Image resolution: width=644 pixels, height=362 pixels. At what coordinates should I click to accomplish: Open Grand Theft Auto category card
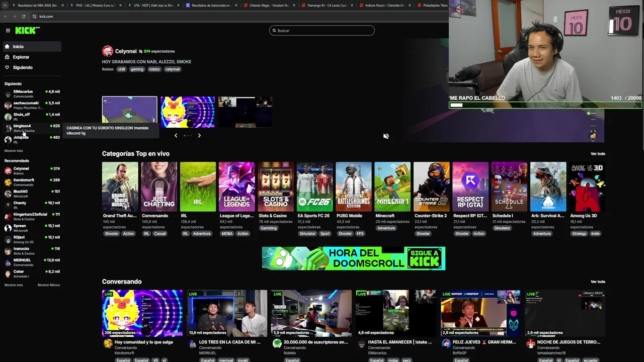(120, 187)
